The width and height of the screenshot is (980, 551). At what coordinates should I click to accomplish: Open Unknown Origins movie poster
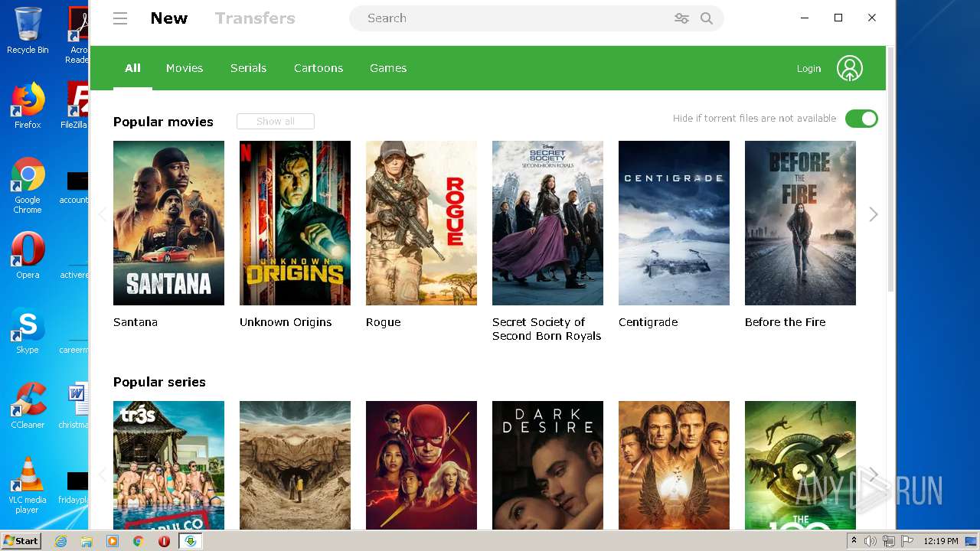click(x=295, y=223)
